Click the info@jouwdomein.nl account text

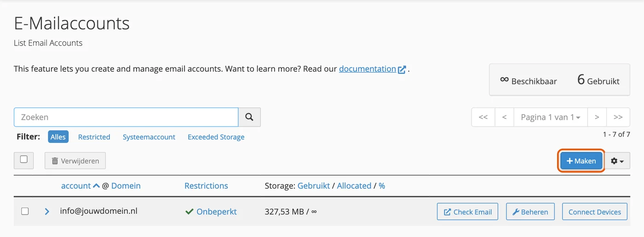[x=98, y=211]
